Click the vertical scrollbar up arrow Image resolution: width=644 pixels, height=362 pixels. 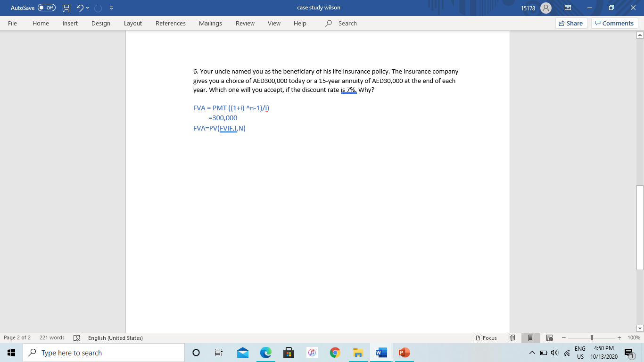640,35
